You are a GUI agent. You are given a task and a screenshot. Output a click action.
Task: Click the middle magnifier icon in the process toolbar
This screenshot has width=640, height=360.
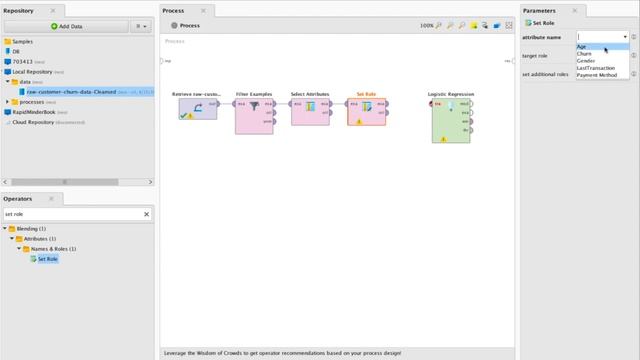pyautogui.click(x=450, y=26)
